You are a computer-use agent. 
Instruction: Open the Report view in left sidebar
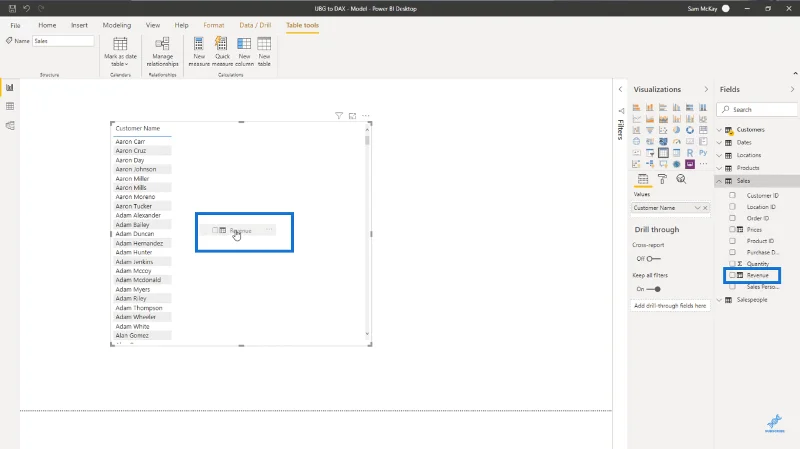pyautogui.click(x=10, y=88)
